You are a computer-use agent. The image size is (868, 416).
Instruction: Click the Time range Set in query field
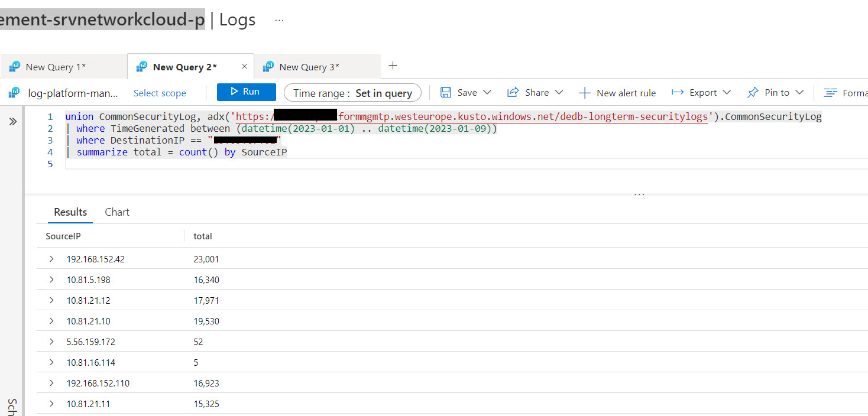click(352, 92)
